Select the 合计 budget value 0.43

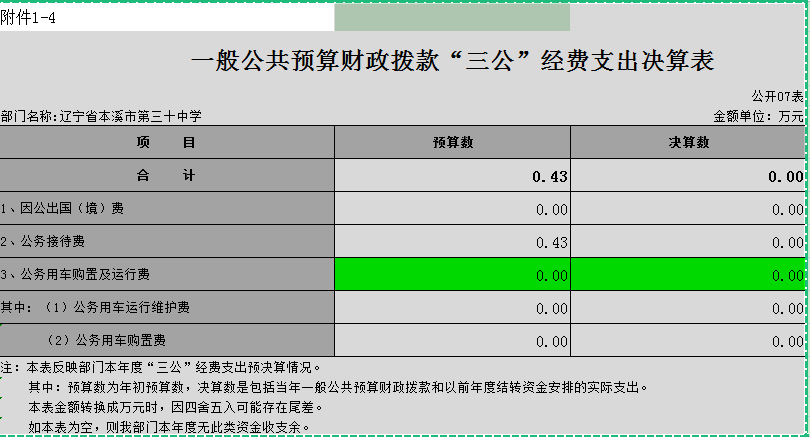[453, 175]
